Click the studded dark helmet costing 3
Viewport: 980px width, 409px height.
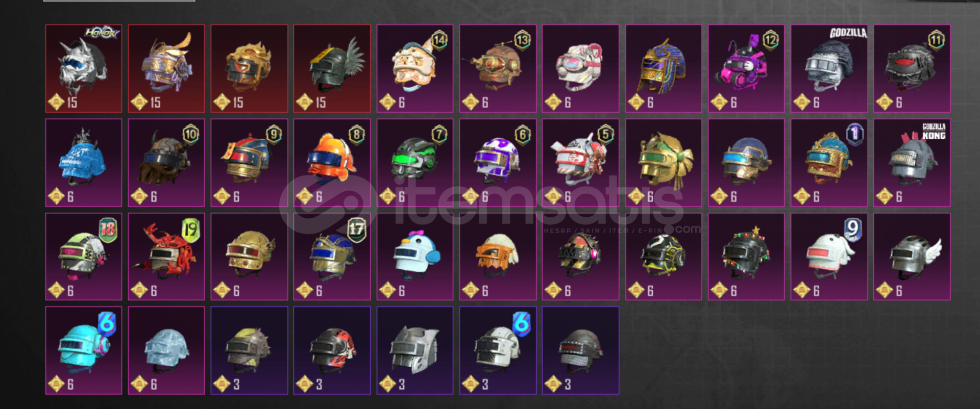click(x=580, y=350)
